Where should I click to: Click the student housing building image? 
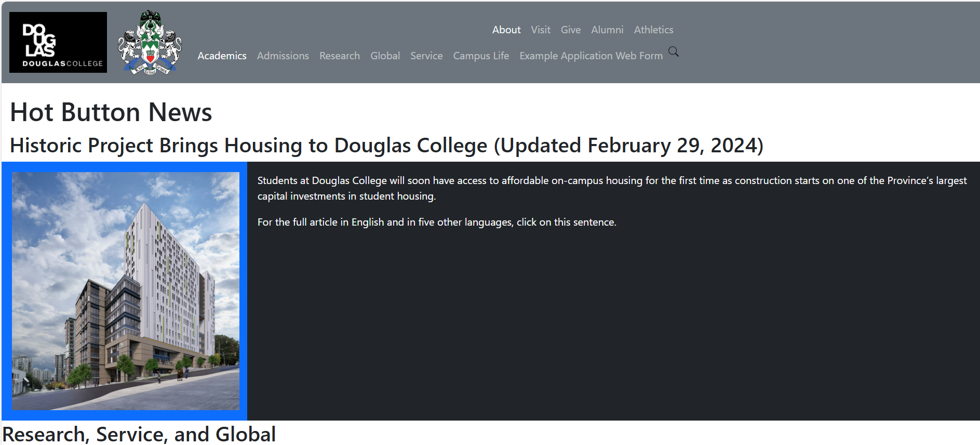tap(126, 291)
